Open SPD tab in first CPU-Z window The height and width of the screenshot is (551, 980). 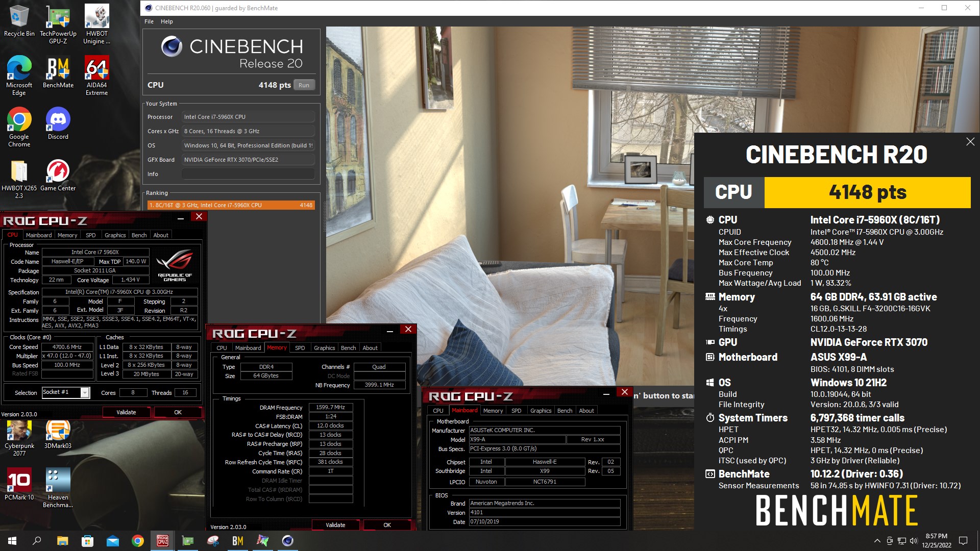point(91,235)
